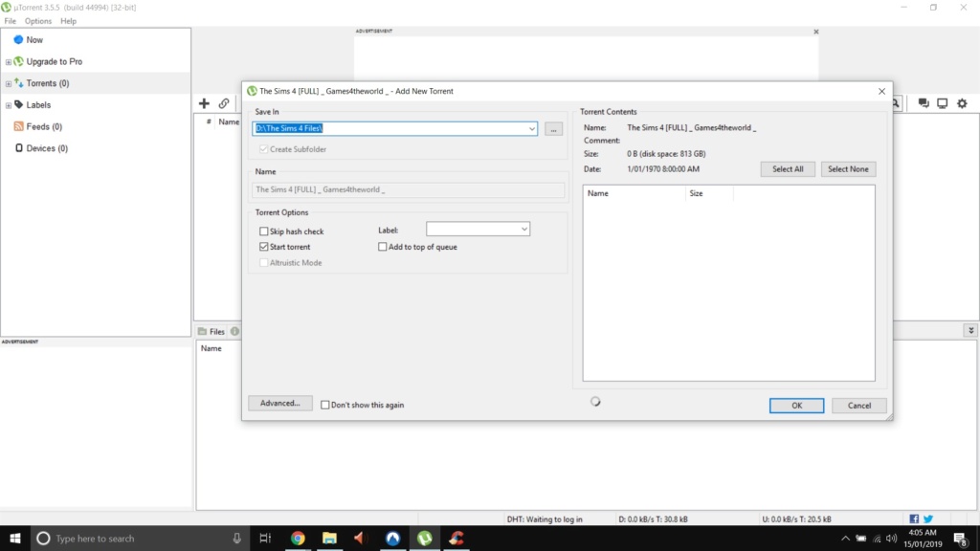Click the taskbar search box
The image size is (980, 551).
pos(138,538)
